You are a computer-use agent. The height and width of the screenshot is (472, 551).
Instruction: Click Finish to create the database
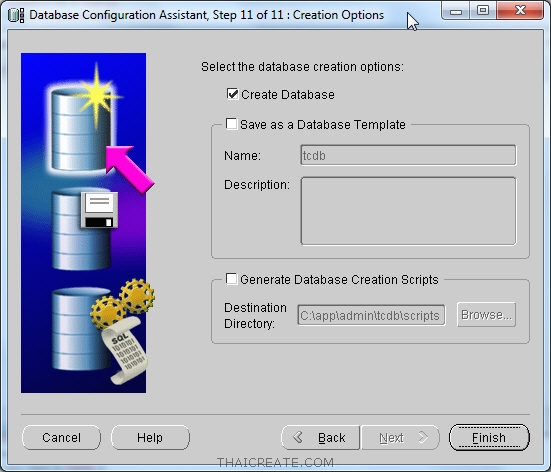[489, 438]
